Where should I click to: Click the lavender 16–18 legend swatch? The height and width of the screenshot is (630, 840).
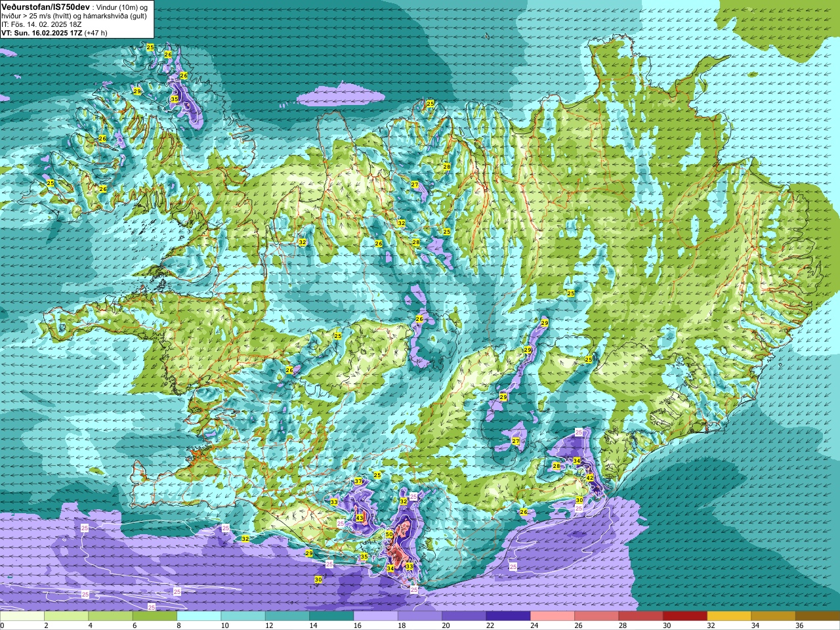(375, 616)
